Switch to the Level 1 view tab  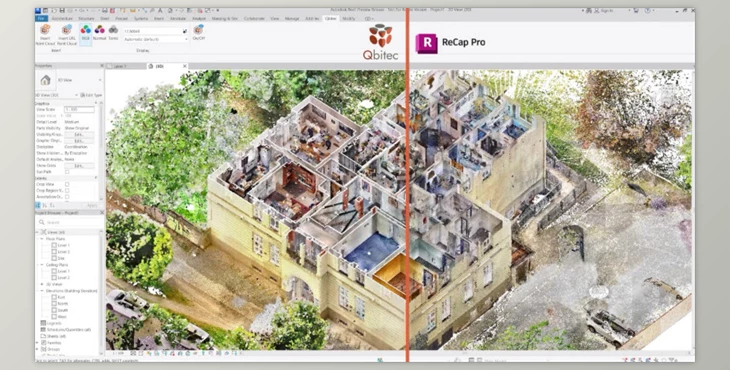point(126,66)
